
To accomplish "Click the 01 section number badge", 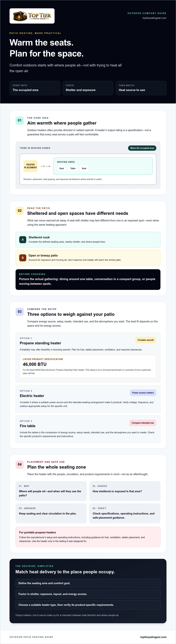I will coord(20,120).
